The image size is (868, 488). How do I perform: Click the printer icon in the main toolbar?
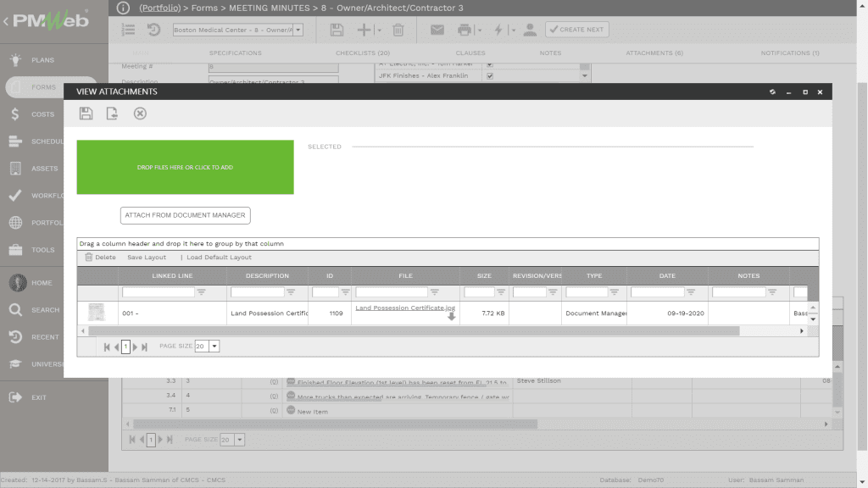pyautogui.click(x=465, y=30)
